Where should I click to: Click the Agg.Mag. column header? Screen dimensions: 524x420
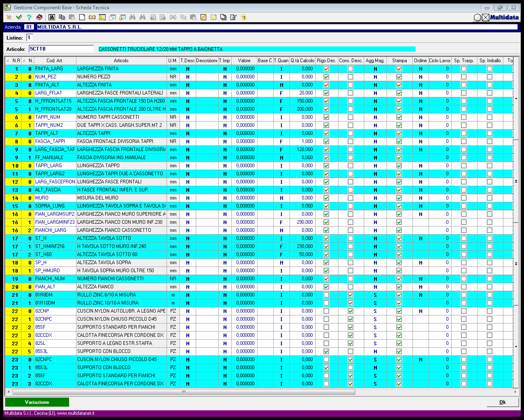pyautogui.click(x=375, y=61)
